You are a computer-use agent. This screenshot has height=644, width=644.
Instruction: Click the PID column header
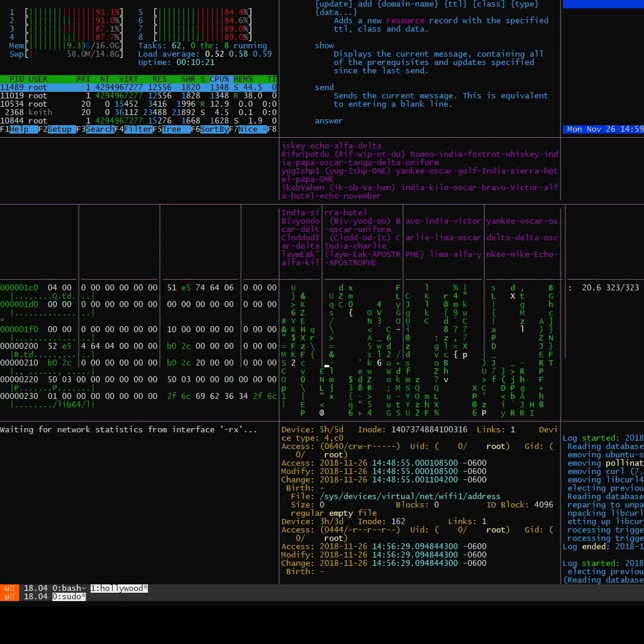[x=17, y=79]
